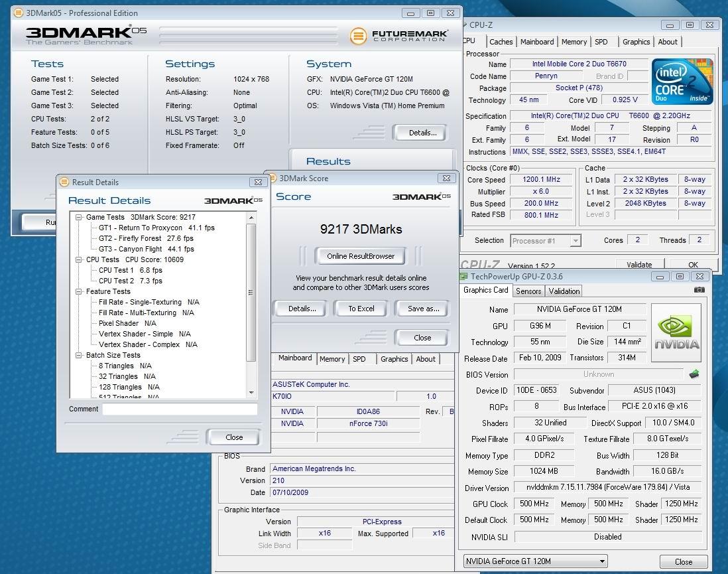This screenshot has width=728, height=574.
Task: Select the GT1 - Return To Proxycon row
Action: click(156, 228)
